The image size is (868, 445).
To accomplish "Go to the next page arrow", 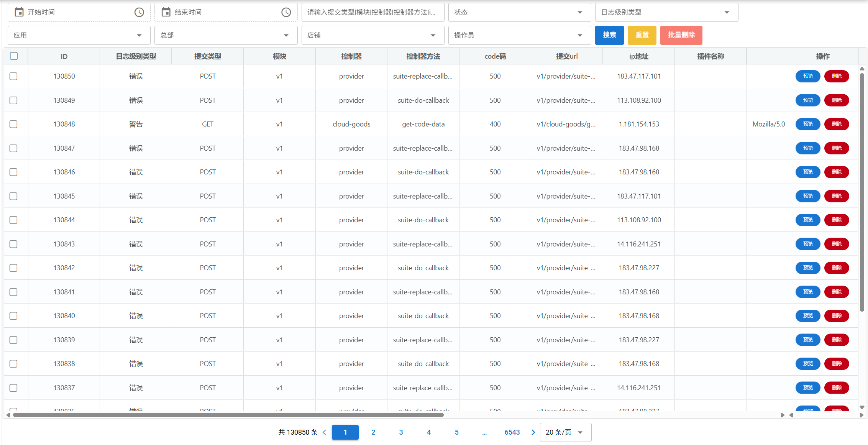I will pyautogui.click(x=533, y=432).
